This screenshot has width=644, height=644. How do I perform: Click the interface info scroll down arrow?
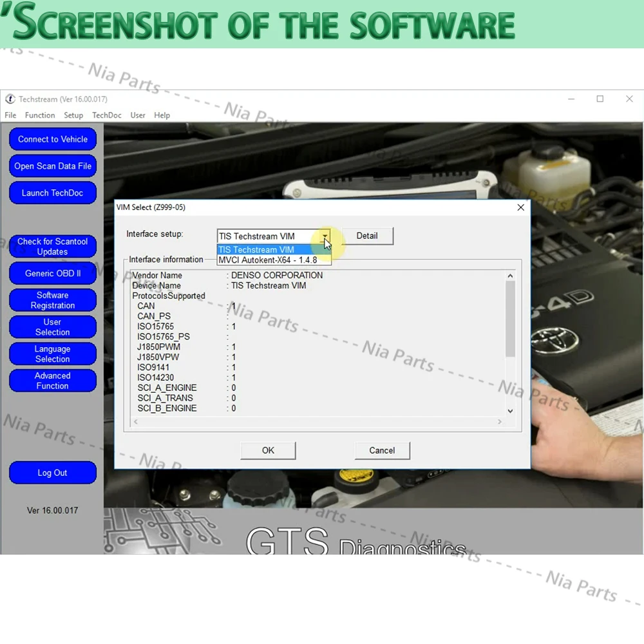click(x=510, y=411)
